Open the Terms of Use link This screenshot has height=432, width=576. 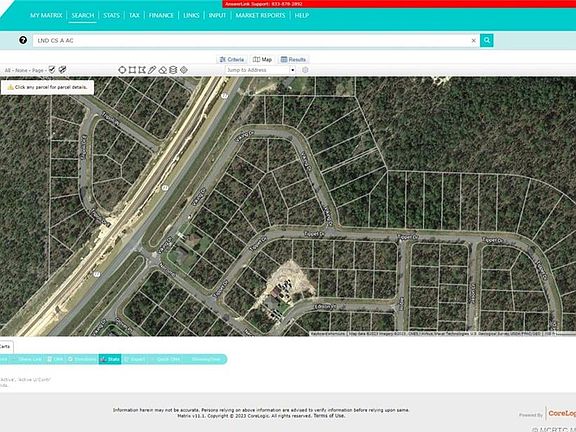(x=329, y=416)
